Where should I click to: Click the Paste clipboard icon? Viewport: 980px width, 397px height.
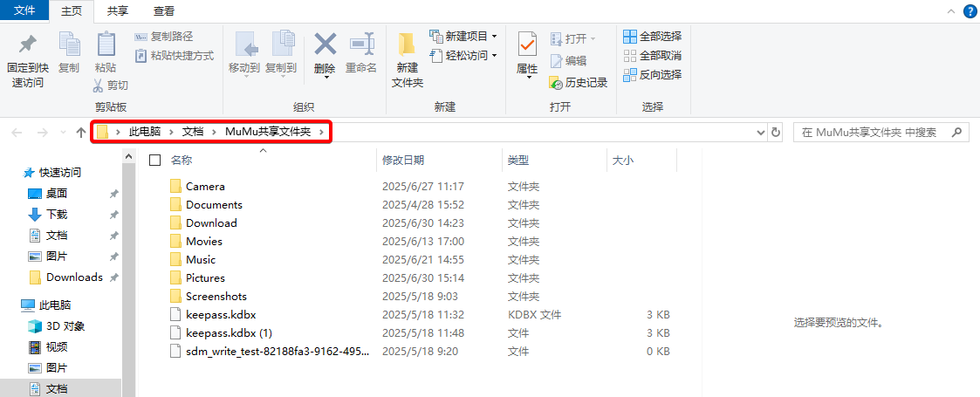tap(106, 45)
